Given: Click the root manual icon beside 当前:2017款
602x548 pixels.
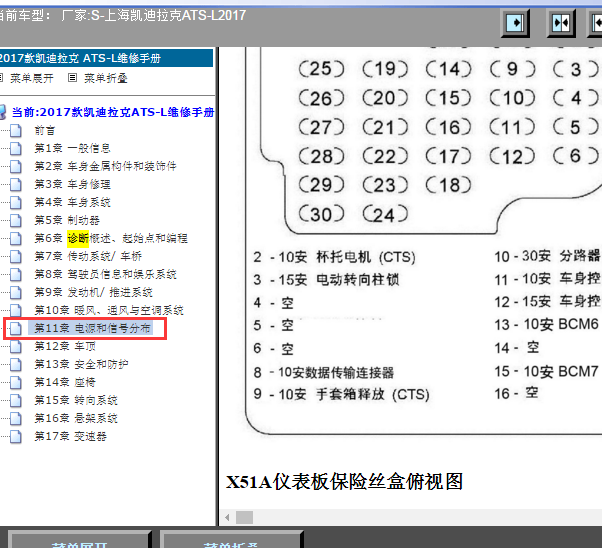Looking at the screenshot, I should 3,112.
